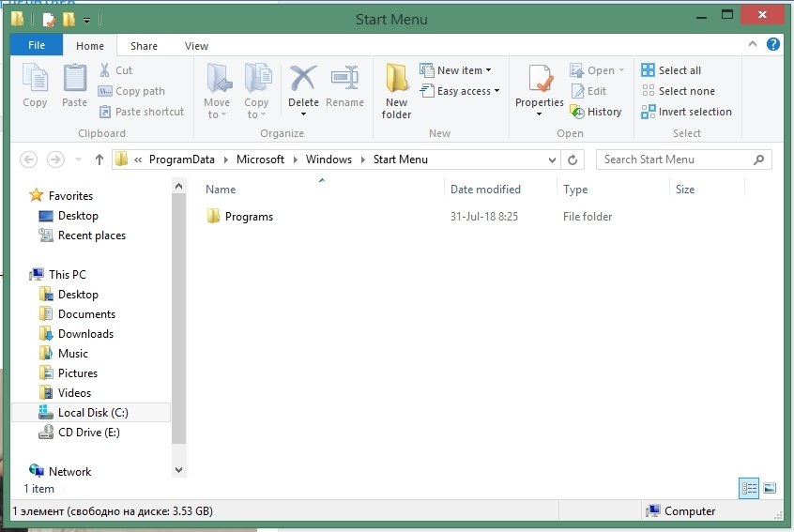Click Select all in the ribbon
794x532 pixels.
[x=671, y=70]
